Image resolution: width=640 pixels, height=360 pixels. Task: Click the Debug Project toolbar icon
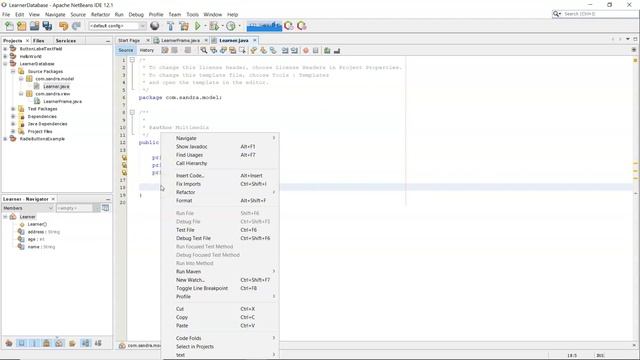click(x=214, y=26)
